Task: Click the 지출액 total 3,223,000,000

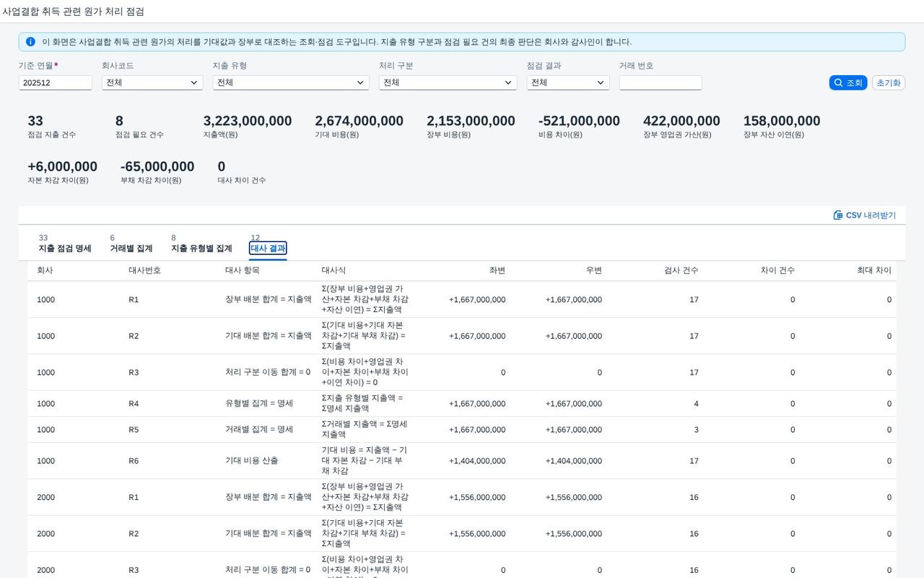Action: click(x=248, y=121)
